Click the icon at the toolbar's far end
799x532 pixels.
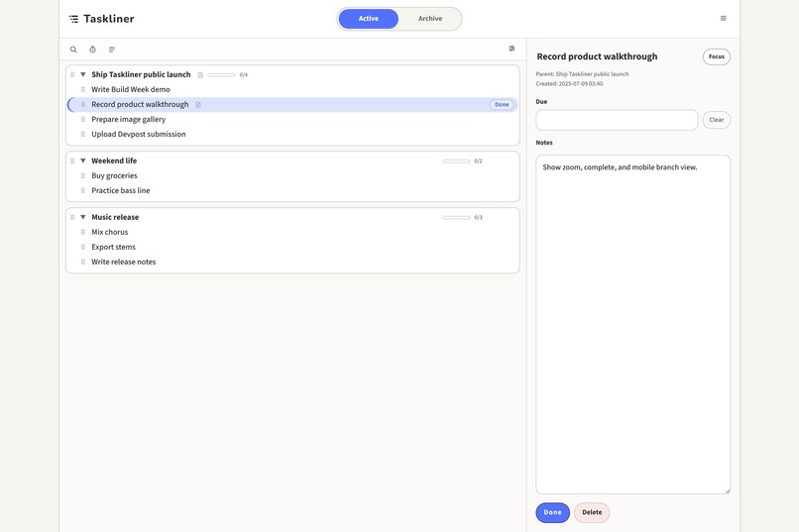[x=512, y=49]
